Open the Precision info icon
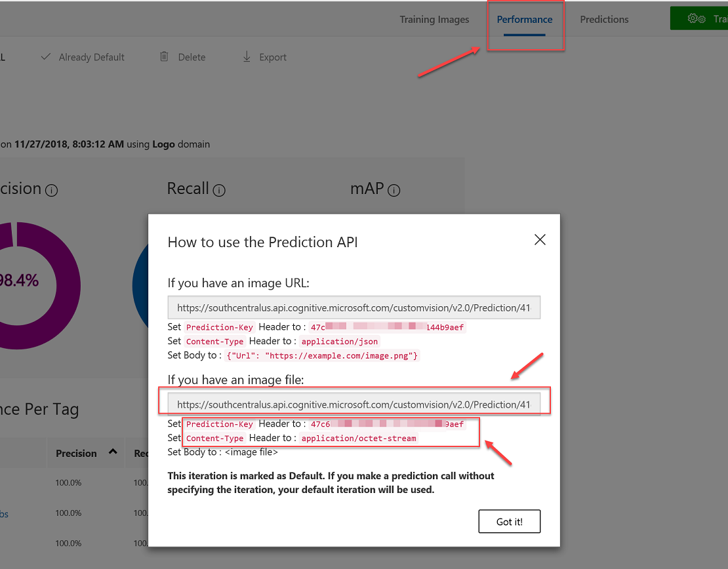Screen dimensions: 728x569 point(52,190)
